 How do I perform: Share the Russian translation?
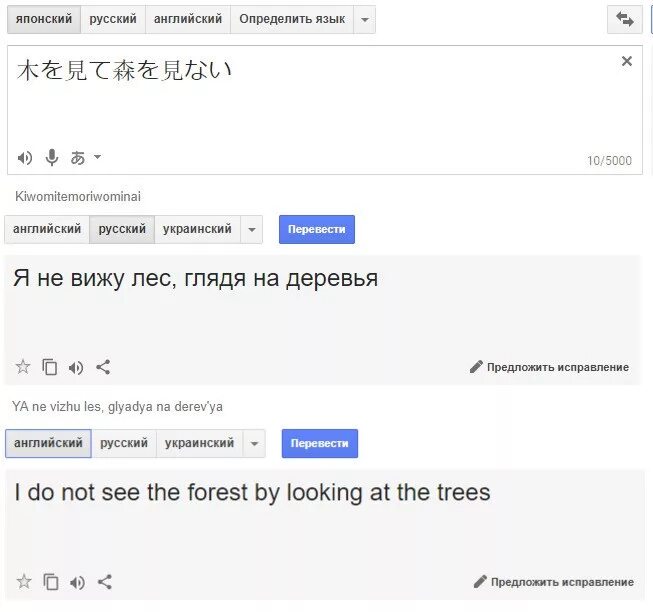point(103,367)
